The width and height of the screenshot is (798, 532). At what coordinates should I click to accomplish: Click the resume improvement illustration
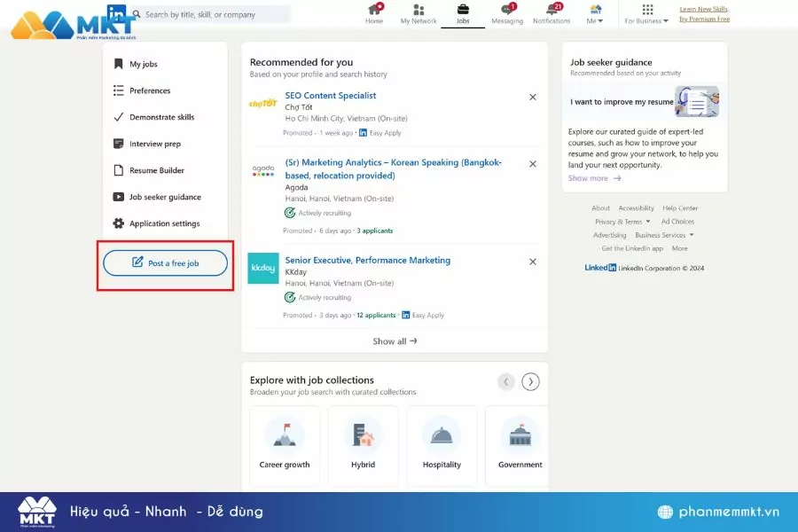pos(697,102)
